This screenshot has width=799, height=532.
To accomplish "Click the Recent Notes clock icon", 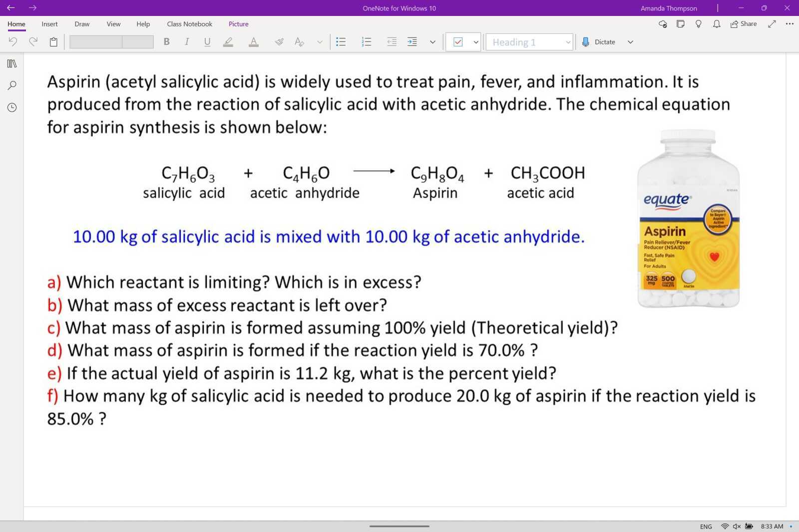I will click(x=11, y=107).
